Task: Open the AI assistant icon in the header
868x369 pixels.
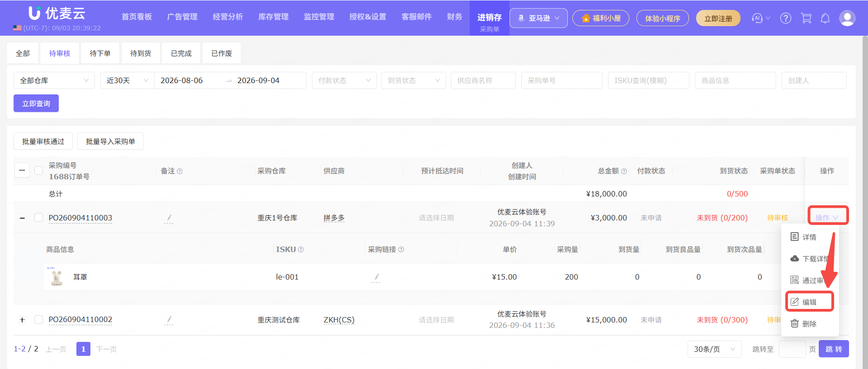Action: pos(757,18)
